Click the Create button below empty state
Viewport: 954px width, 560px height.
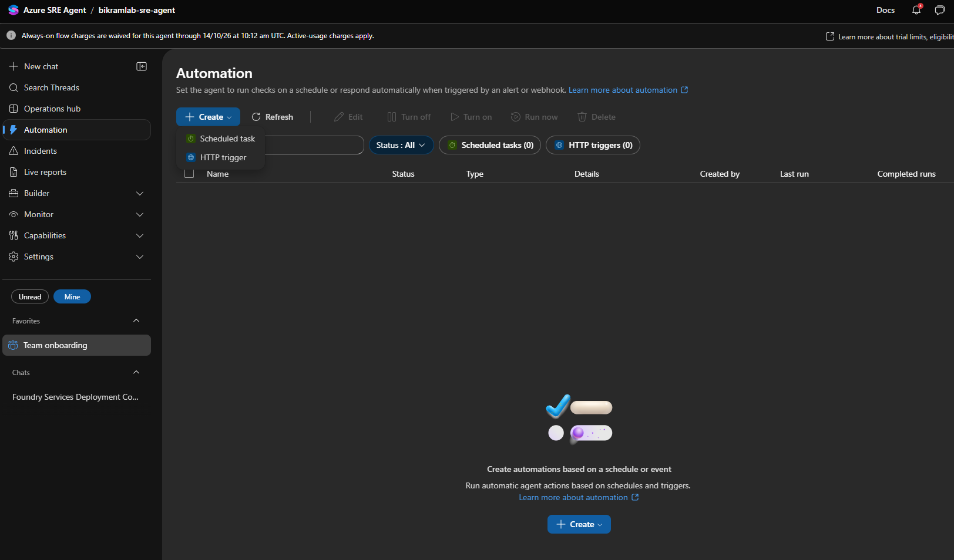pyautogui.click(x=579, y=524)
